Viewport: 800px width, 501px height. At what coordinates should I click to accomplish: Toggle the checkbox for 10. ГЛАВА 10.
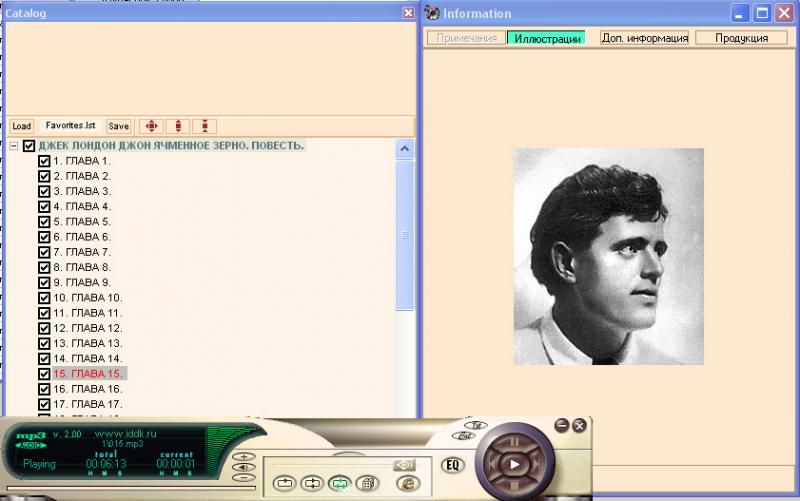pyautogui.click(x=44, y=298)
